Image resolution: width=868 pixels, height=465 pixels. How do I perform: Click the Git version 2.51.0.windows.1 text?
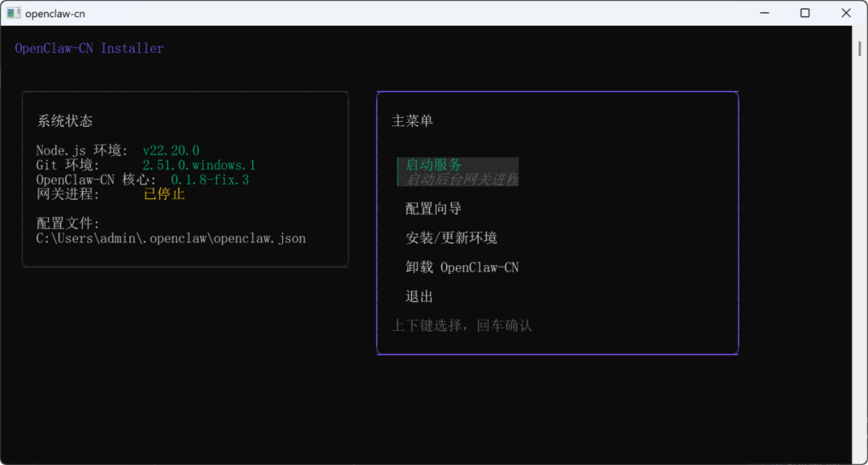(x=199, y=165)
